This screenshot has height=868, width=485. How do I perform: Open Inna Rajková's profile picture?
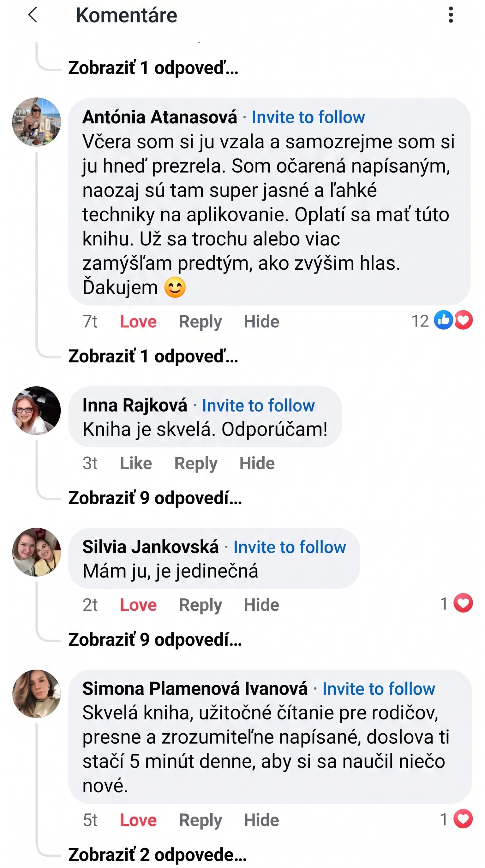coord(36,410)
